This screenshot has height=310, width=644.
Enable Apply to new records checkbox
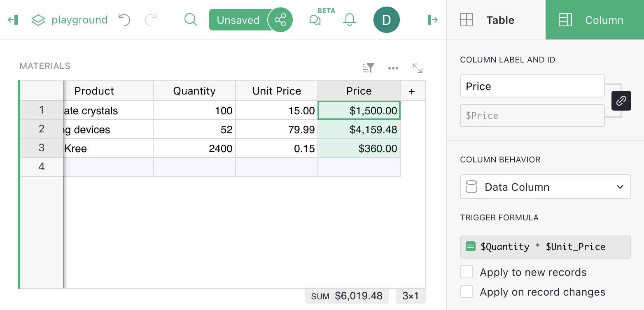[x=467, y=272]
